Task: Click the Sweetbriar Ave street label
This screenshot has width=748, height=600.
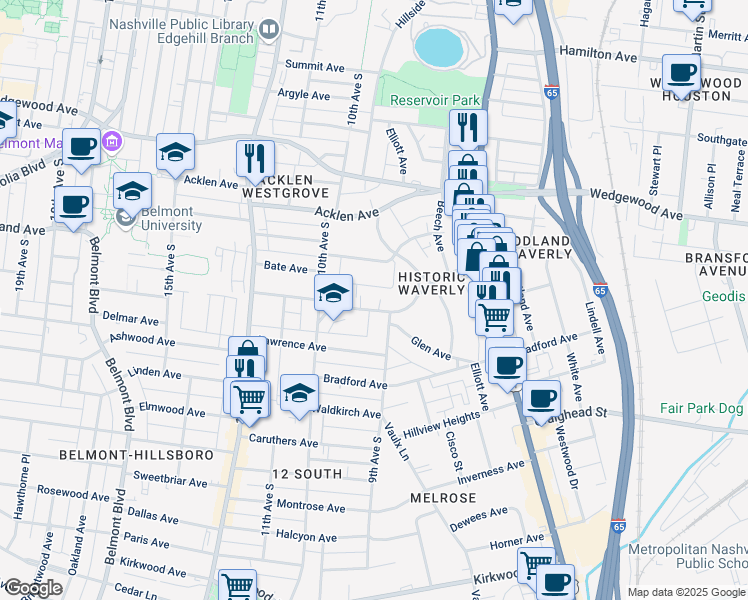Action: pos(170,479)
